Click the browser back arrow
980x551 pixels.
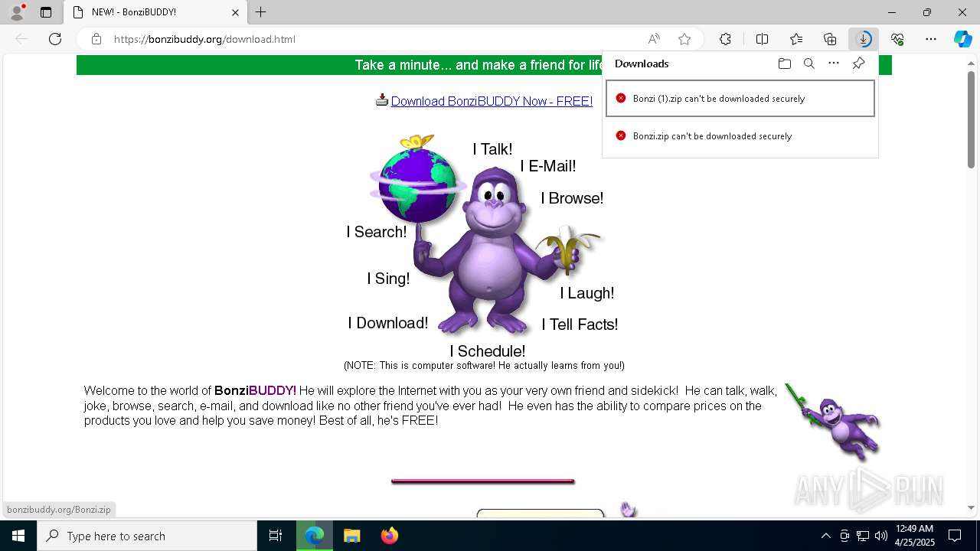tap(21, 39)
